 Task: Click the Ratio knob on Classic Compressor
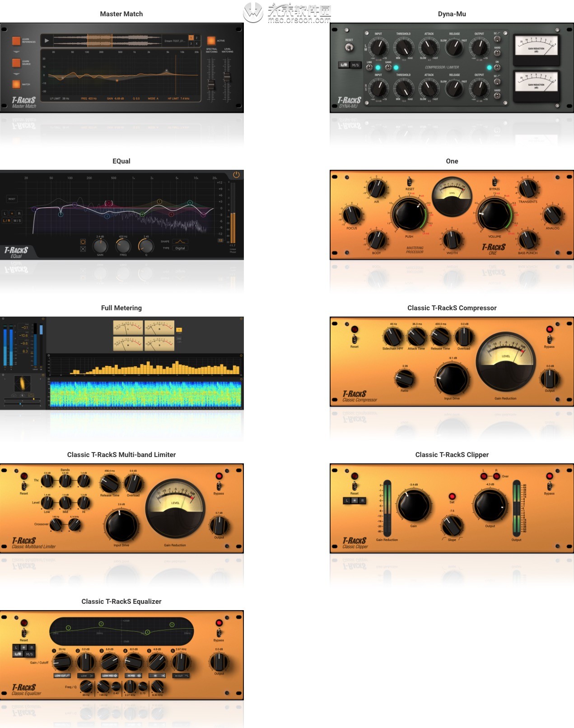coord(404,378)
